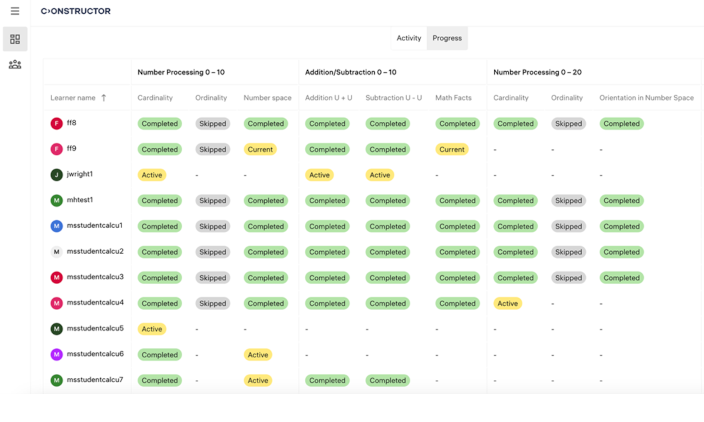
Task: Click msstudentcalcu6 Completed Cardinality badge
Action: pyautogui.click(x=159, y=355)
